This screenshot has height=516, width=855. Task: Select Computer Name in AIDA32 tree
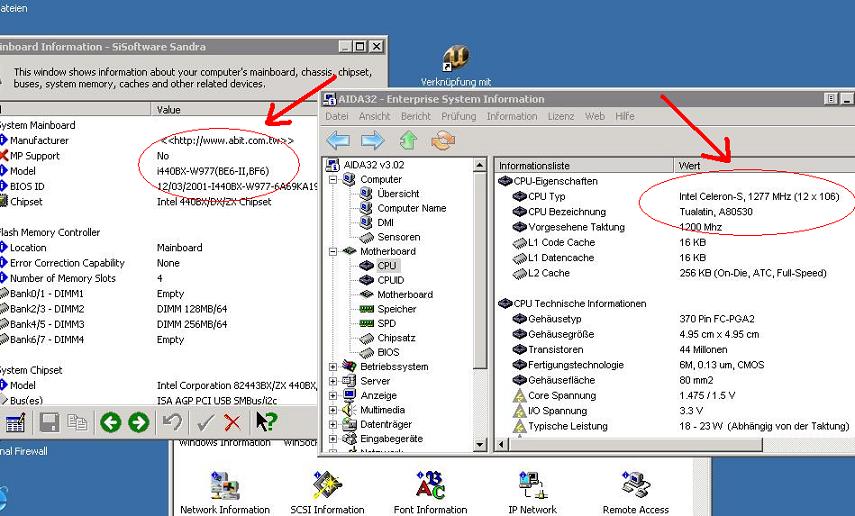(412, 208)
